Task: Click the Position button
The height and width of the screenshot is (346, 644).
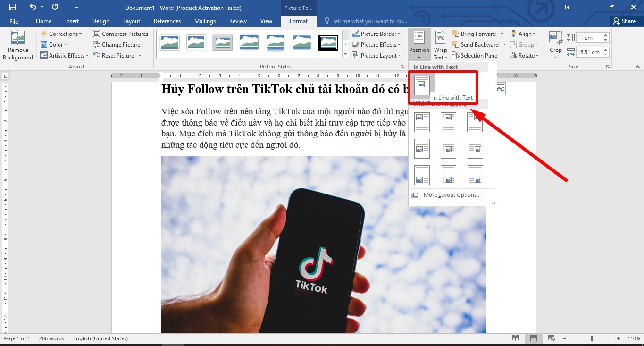Action: 419,45
